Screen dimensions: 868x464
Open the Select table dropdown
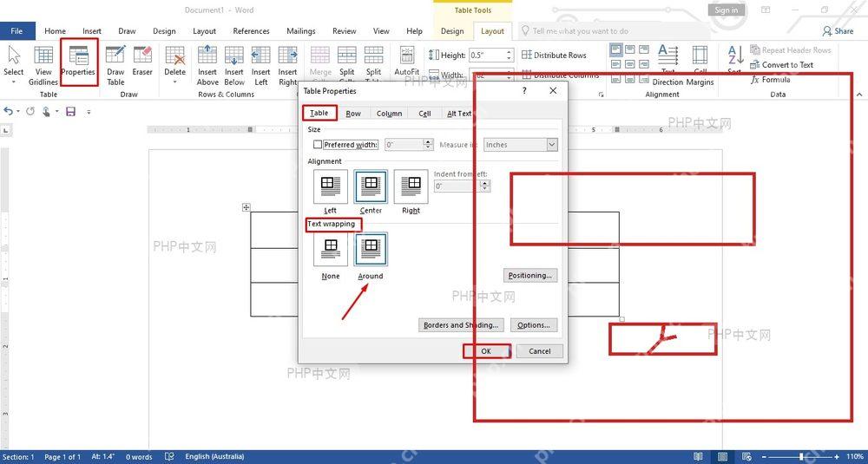(13, 65)
